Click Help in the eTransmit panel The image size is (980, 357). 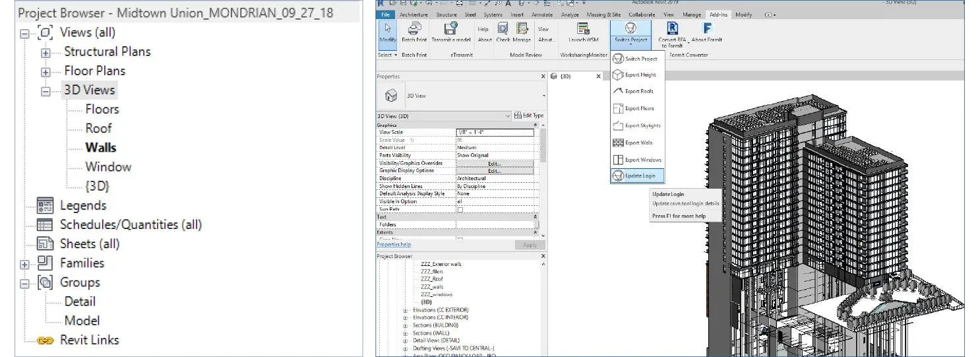pyautogui.click(x=483, y=30)
